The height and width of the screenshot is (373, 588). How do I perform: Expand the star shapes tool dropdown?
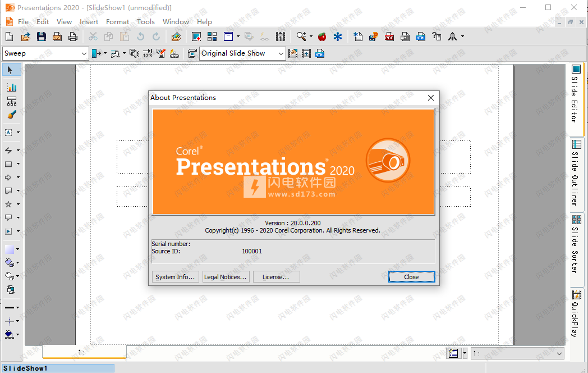point(18,204)
